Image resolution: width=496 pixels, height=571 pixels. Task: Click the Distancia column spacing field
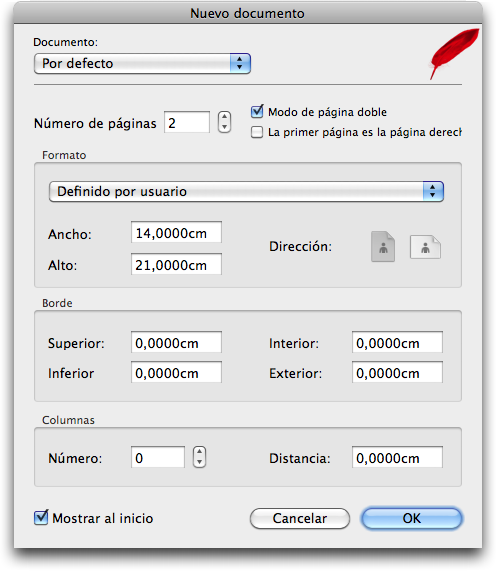(397, 457)
